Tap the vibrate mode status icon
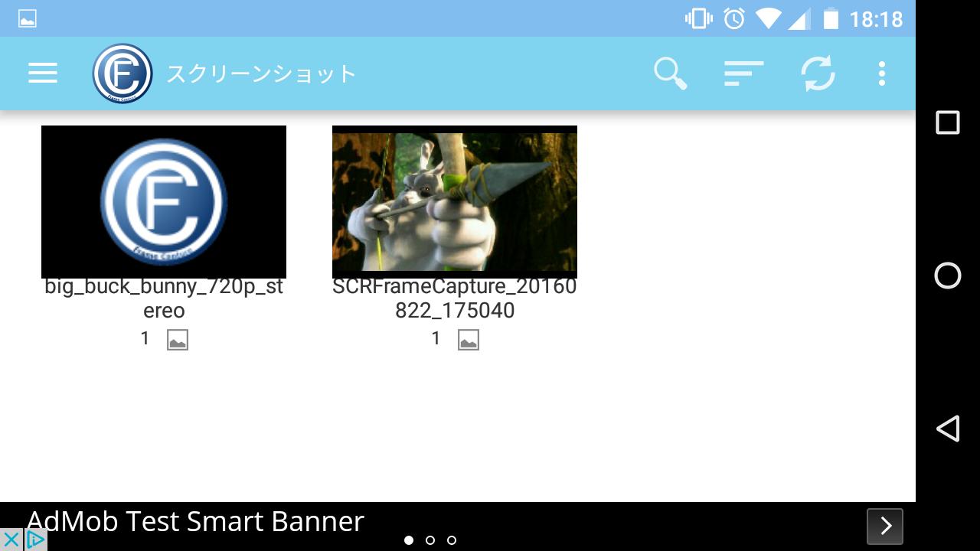 [x=699, y=18]
